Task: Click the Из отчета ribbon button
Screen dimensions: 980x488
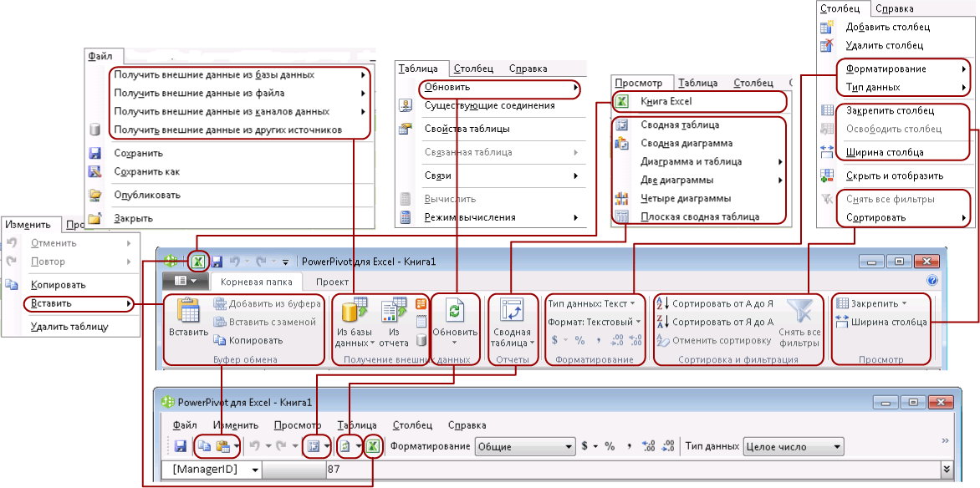Action: pyautogui.click(x=394, y=323)
